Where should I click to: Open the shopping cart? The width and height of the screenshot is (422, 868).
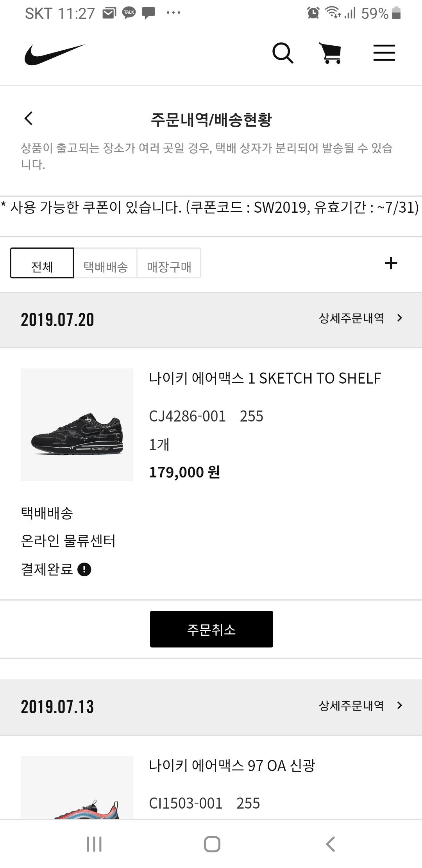(x=331, y=53)
